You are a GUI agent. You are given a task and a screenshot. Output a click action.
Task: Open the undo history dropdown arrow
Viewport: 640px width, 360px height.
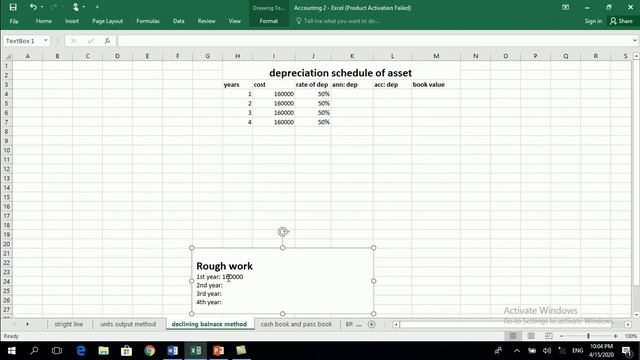pos(42,7)
